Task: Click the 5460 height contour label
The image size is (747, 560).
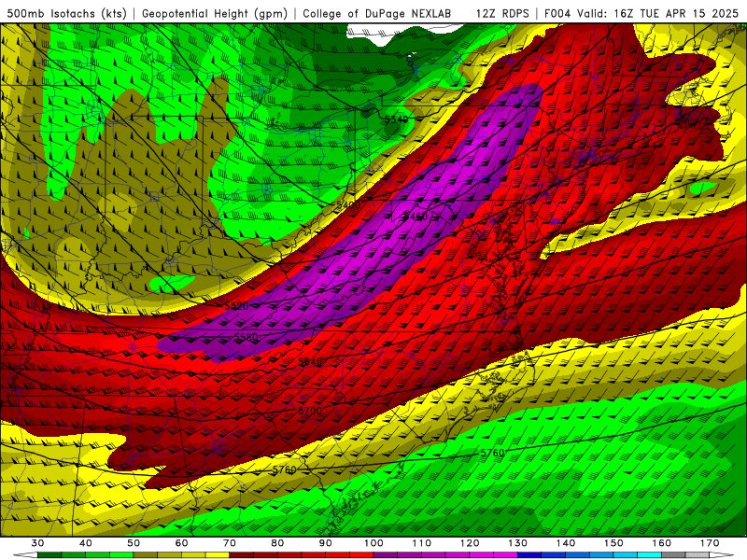Action: pos(416,217)
